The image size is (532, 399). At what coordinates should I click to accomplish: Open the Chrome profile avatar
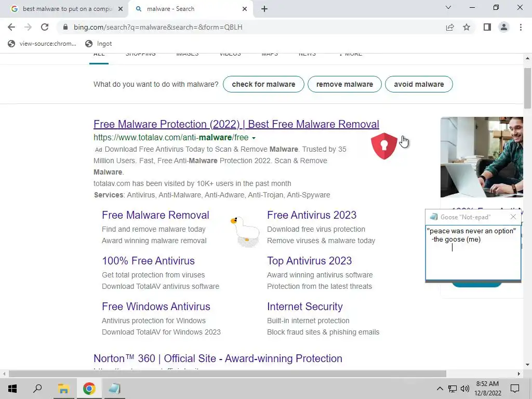pyautogui.click(x=504, y=27)
